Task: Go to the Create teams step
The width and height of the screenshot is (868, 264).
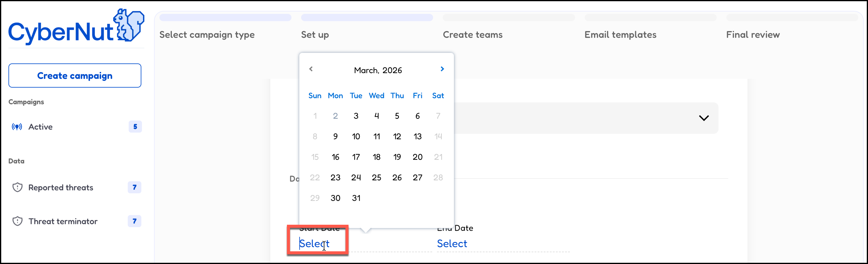Action: tap(472, 35)
